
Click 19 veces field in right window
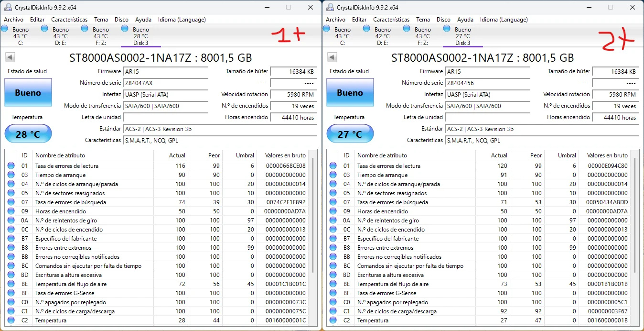pyautogui.click(x=615, y=106)
